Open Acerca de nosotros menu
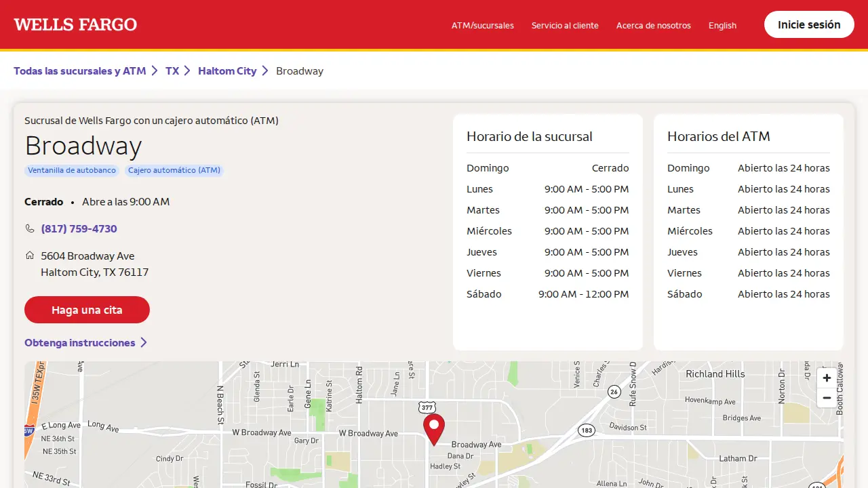Screen dimensions: 868x488 tap(654, 25)
